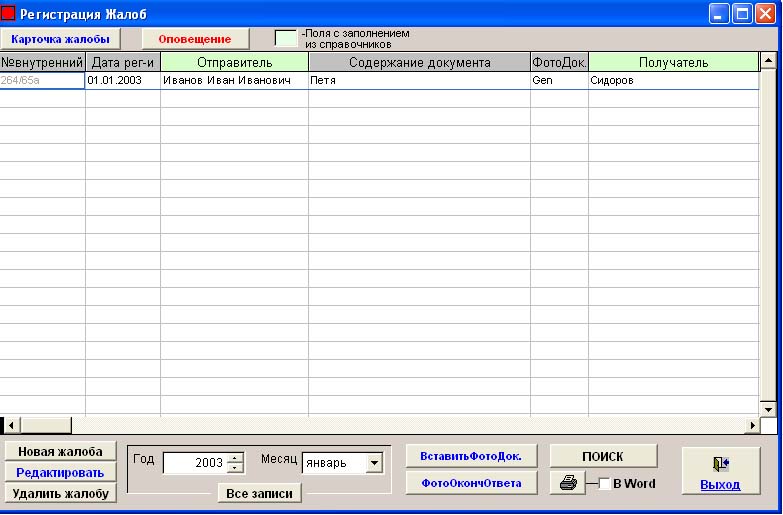Click the Содержание документа column header
The width and height of the screenshot is (783, 515).
[x=419, y=62]
